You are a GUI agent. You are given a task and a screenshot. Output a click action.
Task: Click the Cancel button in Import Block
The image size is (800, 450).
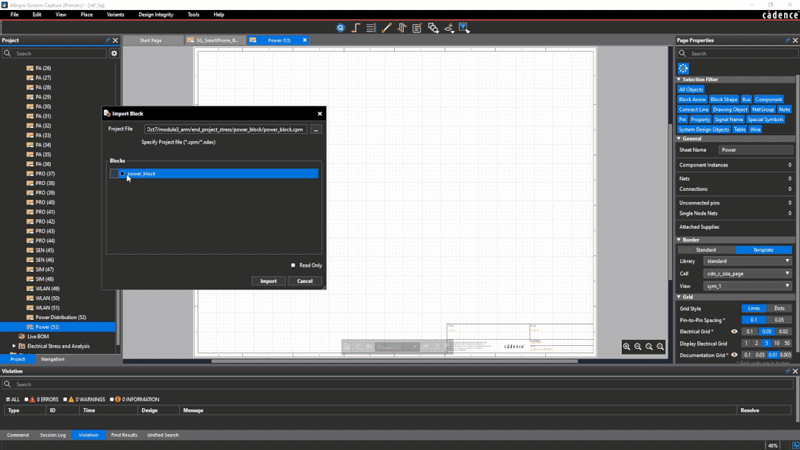click(x=305, y=281)
